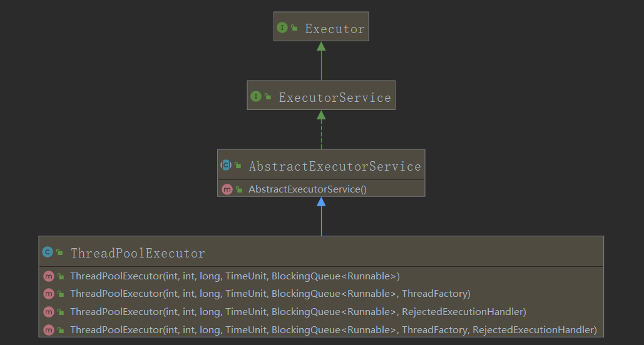The image size is (644, 345).
Task: Select the ExecutorService node title
Action: tap(335, 97)
